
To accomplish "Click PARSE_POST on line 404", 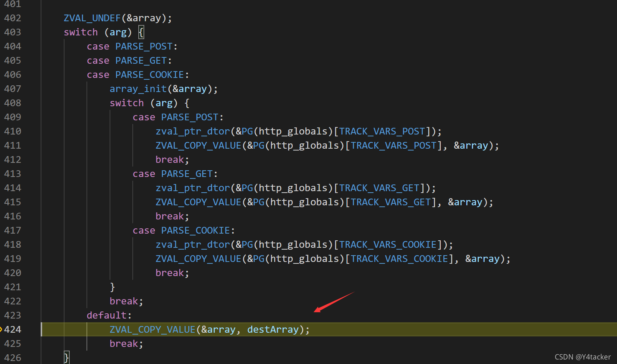I will (x=144, y=46).
